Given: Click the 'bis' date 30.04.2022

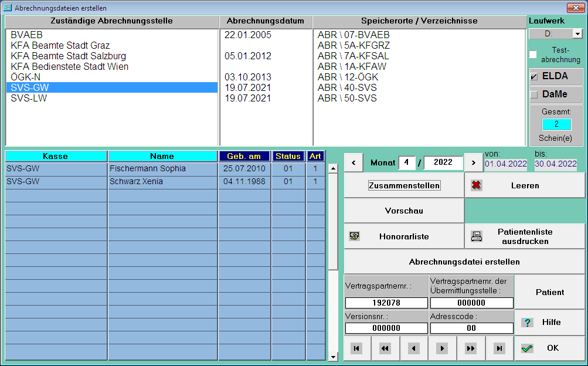Looking at the screenshot, I should (556, 164).
